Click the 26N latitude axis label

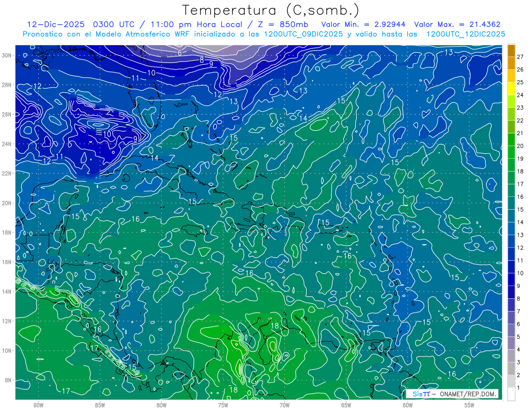click(7, 114)
